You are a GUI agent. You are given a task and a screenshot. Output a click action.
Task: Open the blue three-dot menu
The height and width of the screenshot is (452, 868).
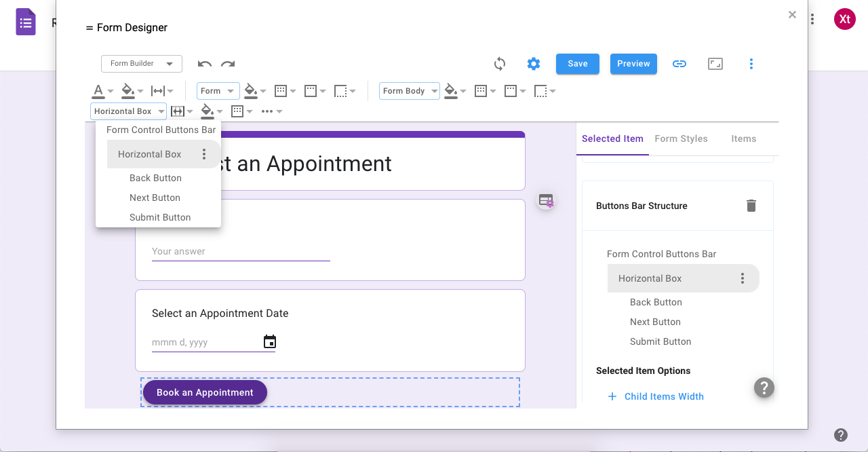751,64
